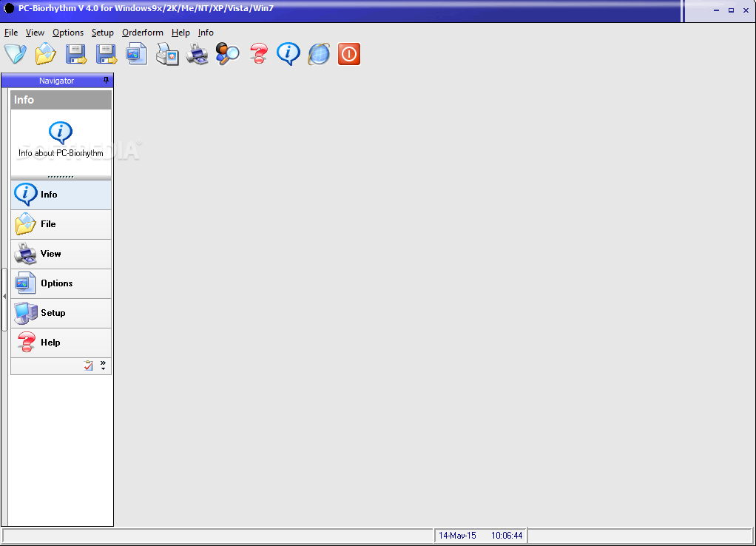Click the dotted splitter grip above Info button

[x=61, y=177]
